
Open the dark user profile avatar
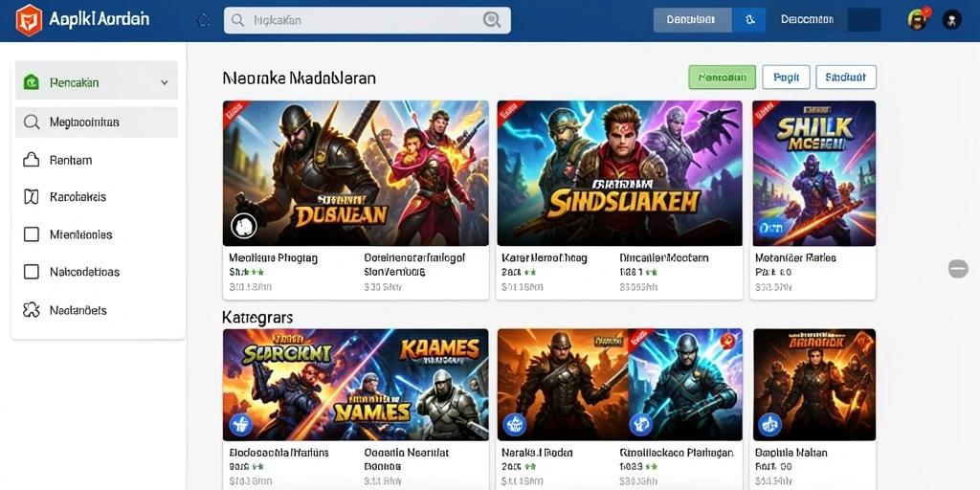pyautogui.click(x=952, y=20)
